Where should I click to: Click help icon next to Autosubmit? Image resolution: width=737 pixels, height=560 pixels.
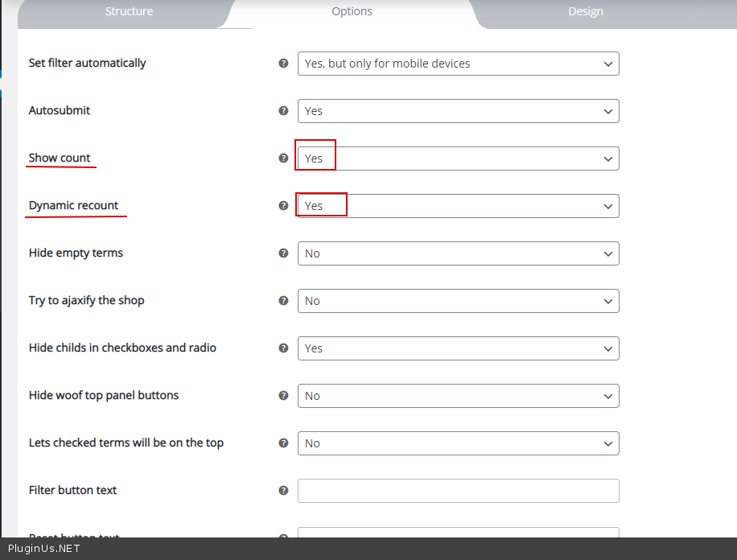click(283, 110)
